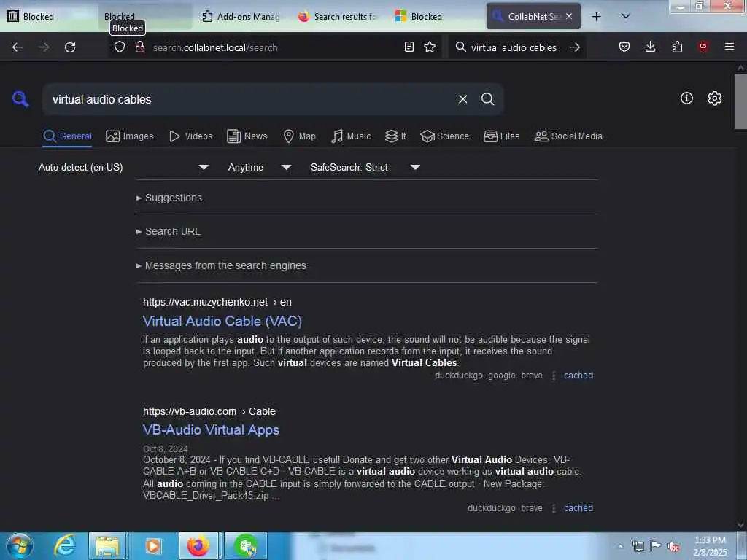Select the Map search category
747x560 pixels.
tap(299, 136)
